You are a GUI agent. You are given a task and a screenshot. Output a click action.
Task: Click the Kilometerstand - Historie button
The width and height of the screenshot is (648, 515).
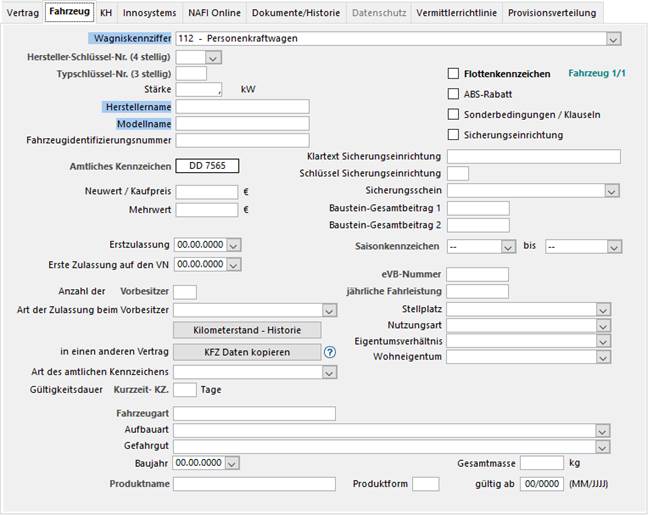(x=247, y=330)
